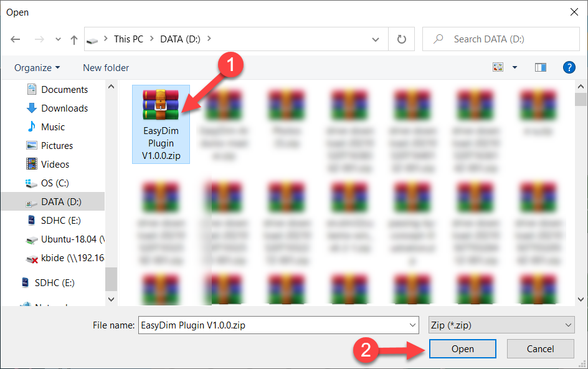Viewport: 588px width, 369px height.
Task: Select the EasyDim Plugin V1.0.0.zip file
Action: tap(161, 124)
